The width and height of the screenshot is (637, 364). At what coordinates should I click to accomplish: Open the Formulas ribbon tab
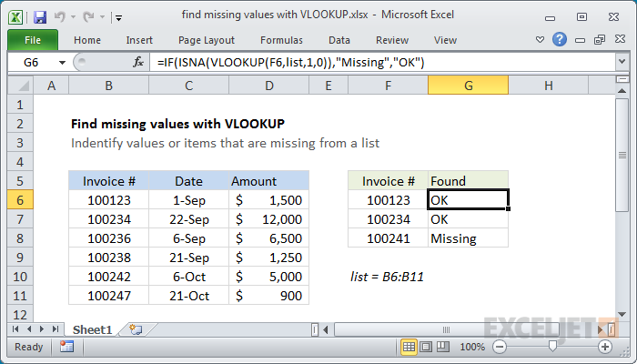[x=281, y=40]
